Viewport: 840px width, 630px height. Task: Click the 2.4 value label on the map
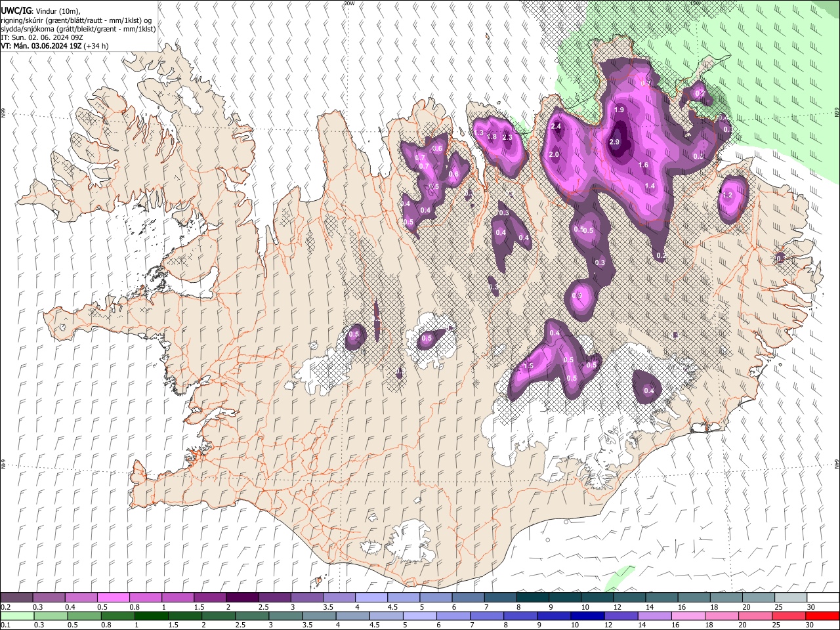(556, 126)
